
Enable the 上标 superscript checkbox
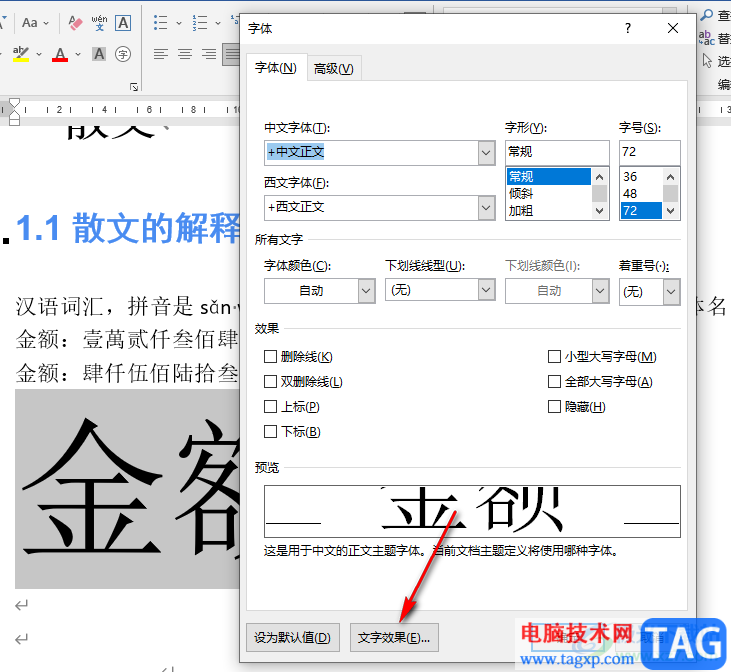click(270, 407)
